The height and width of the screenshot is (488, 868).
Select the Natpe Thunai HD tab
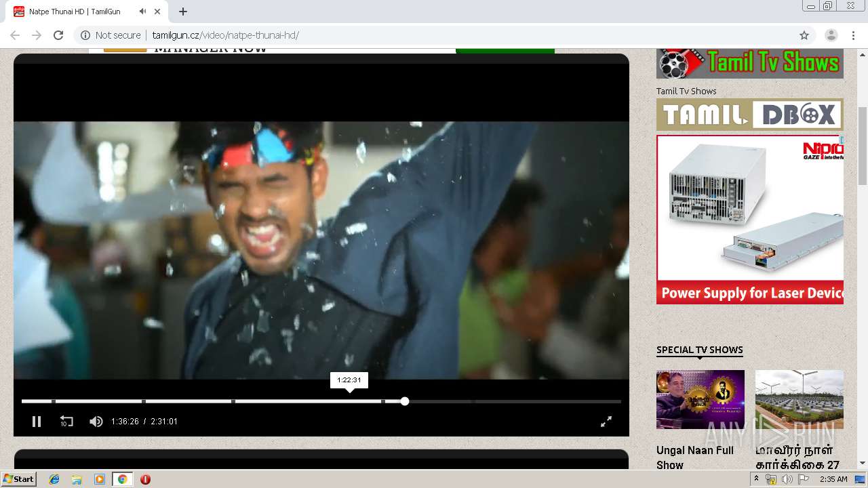[x=88, y=12]
